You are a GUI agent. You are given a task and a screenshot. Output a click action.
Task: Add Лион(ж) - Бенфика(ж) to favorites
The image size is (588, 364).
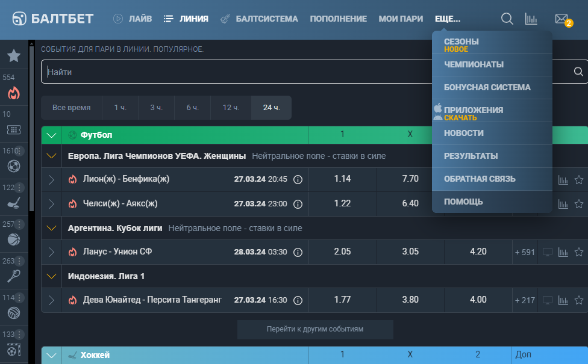578,180
